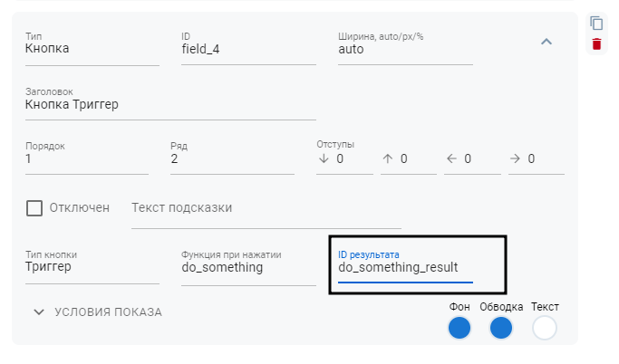Click the Ряд row input field
This screenshot has height=364, width=619.
click(231, 158)
